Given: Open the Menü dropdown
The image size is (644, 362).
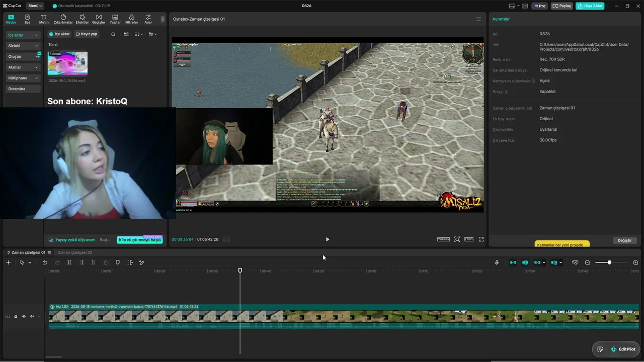Looking at the screenshot, I should [x=35, y=6].
